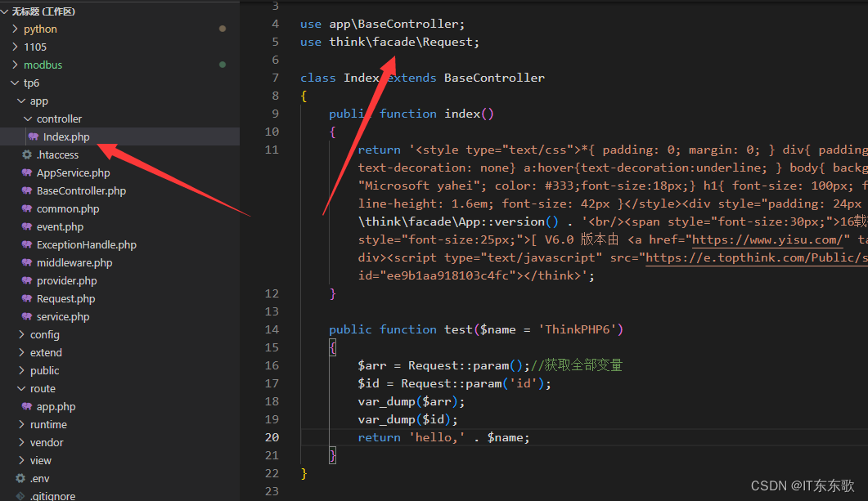Click the 'var_dump($id);' line

tap(408, 419)
